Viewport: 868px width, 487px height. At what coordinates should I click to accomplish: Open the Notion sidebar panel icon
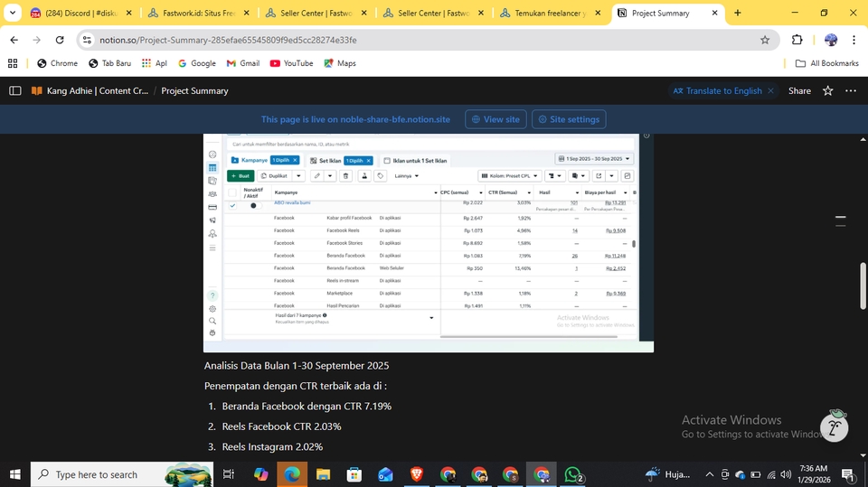pyautogui.click(x=14, y=90)
